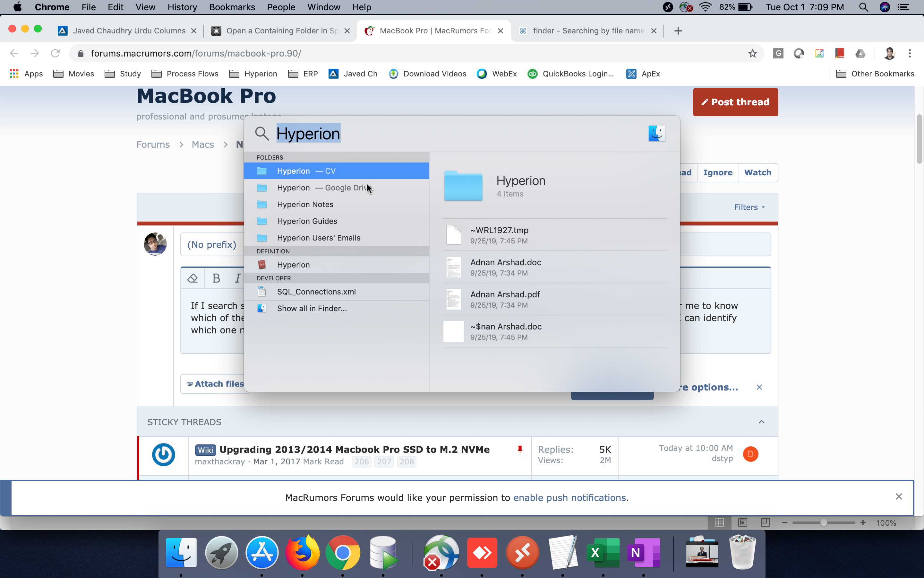Open Finder from the Dock
The height and width of the screenshot is (578, 924).
(181, 552)
